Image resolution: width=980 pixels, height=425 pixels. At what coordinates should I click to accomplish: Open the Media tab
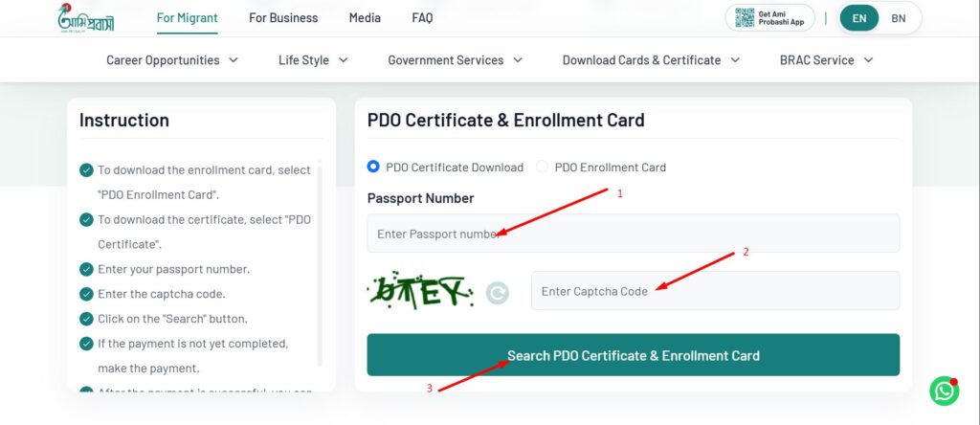[365, 18]
